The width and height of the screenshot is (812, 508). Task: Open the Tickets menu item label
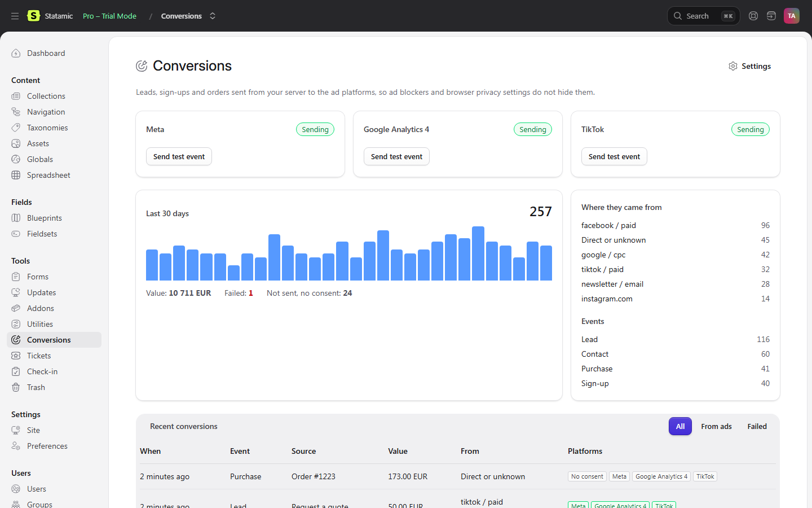click(39, 356)
